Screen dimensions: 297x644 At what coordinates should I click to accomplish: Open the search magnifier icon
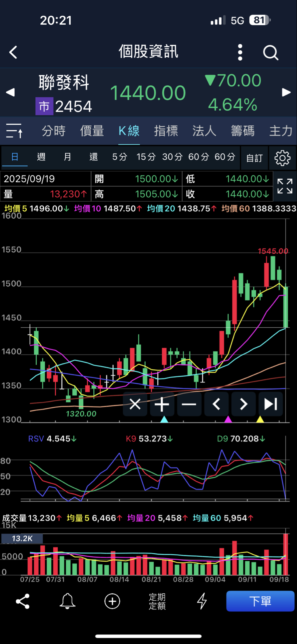[270, 52]
